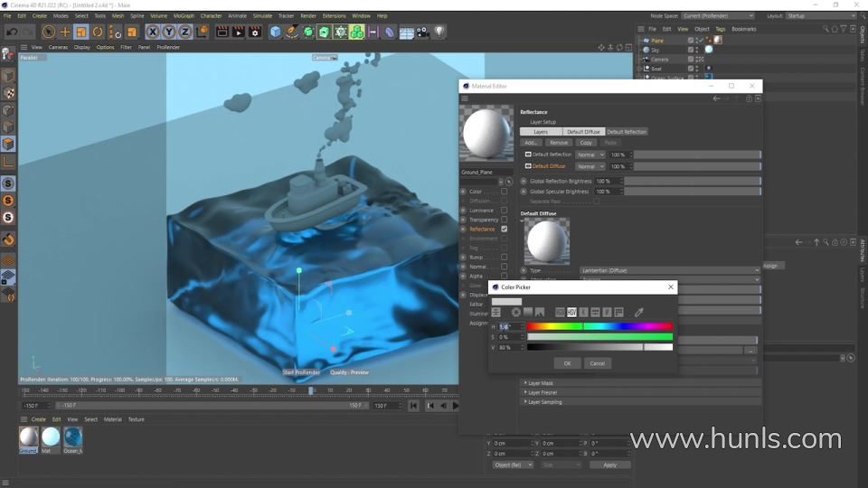This screenshot has width=868, height=488.
Task: Open Default Diffuse blend mode Normal dropdown
Action: click(590, 166)
